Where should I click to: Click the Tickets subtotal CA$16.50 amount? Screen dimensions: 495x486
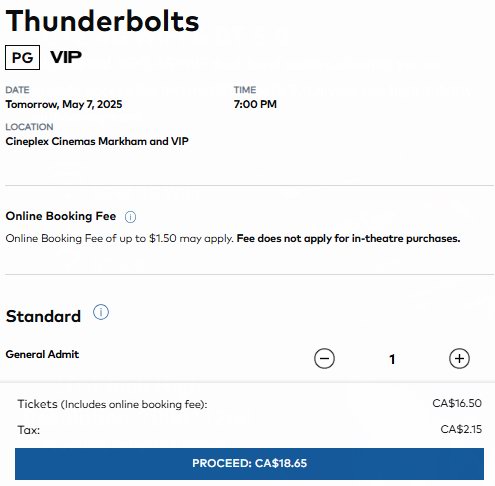[x=457, y=403]
